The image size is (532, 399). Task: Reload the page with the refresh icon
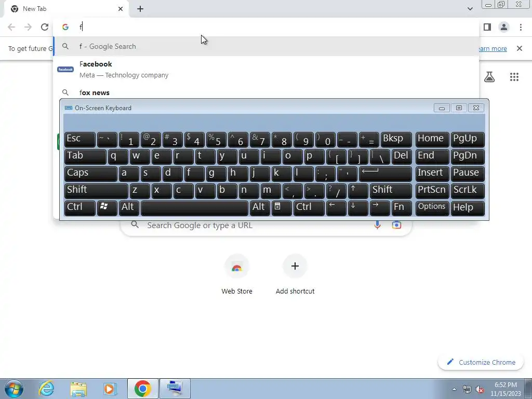tap(45, 27)
